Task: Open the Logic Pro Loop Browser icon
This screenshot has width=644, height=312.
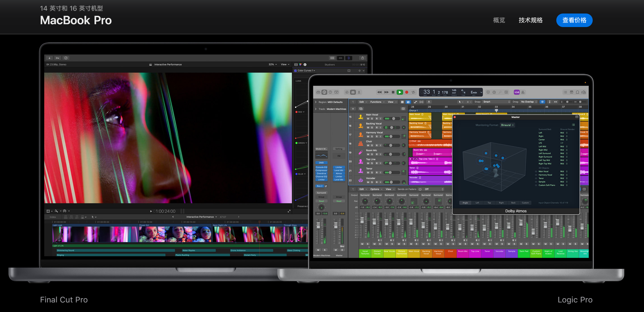Action: (577, 92)
